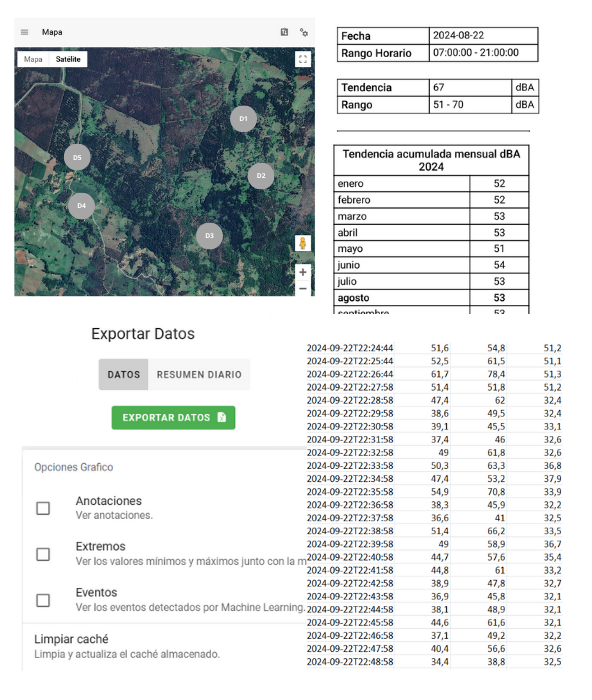The image size is (592, 700).
Task: Open the settings gears icon in map header
Action: coord(304,32)
